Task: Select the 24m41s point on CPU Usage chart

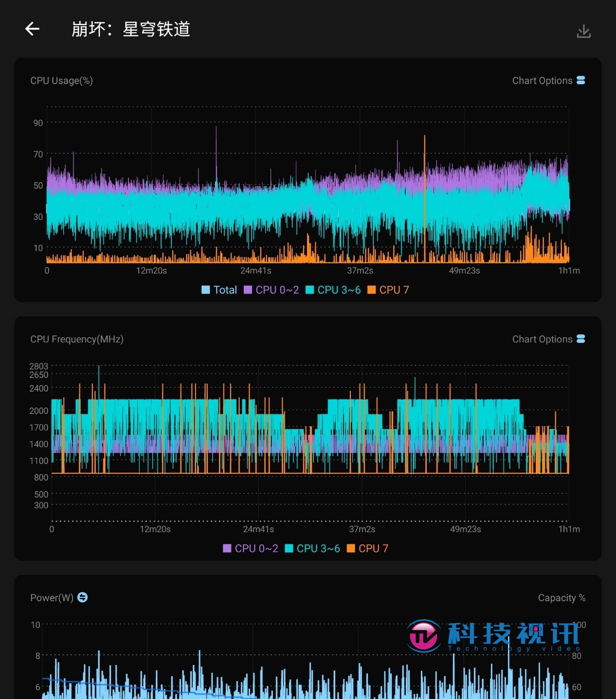Action: click(x=256, y=270)
